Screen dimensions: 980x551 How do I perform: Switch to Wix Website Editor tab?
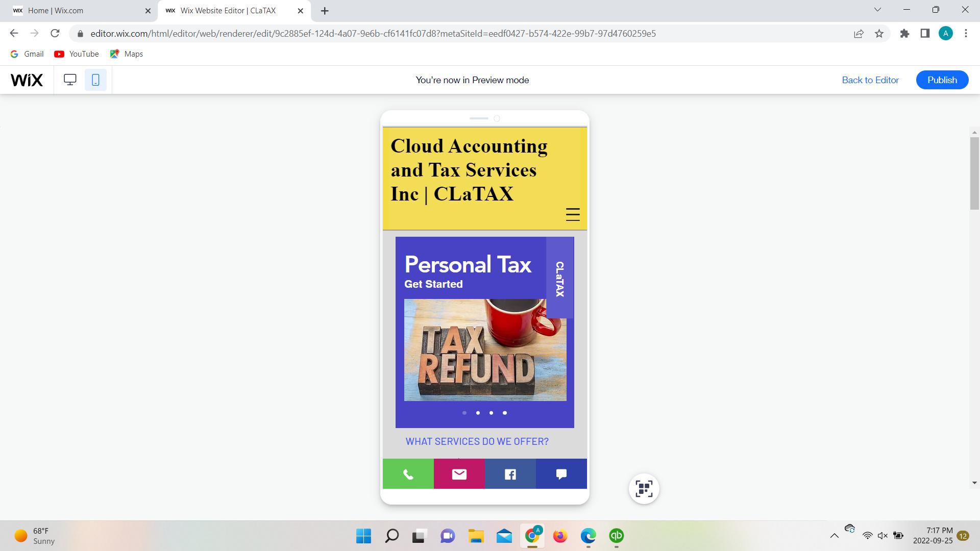[230, 10]
